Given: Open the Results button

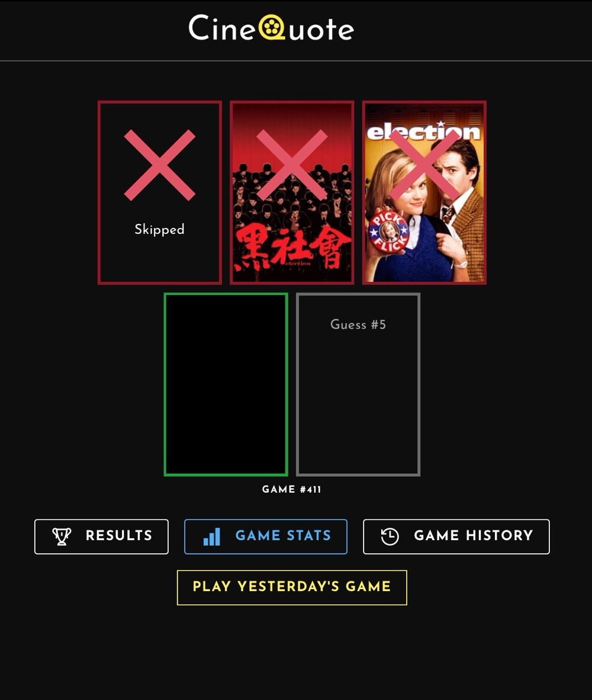Looking at the screenshot, I should [101, 537].
